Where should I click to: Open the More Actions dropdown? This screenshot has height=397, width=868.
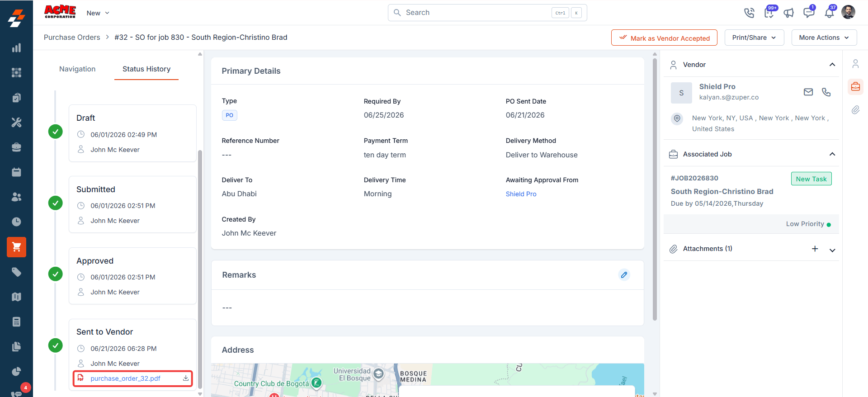824,38
